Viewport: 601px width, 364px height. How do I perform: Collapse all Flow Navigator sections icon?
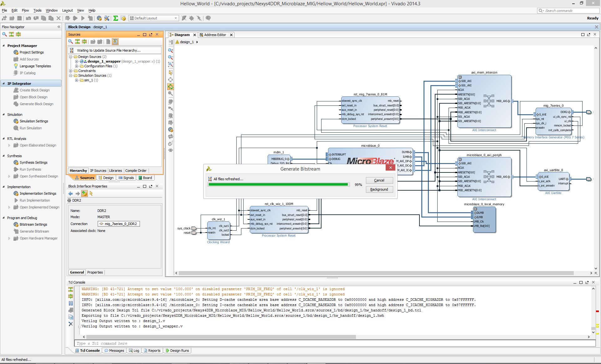pos(11,34)
